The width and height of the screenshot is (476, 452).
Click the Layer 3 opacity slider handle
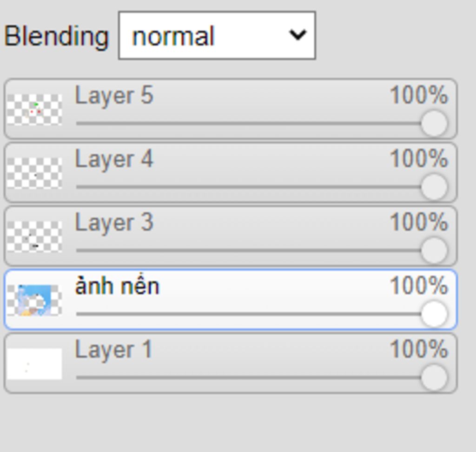click(x=434, y=250)
